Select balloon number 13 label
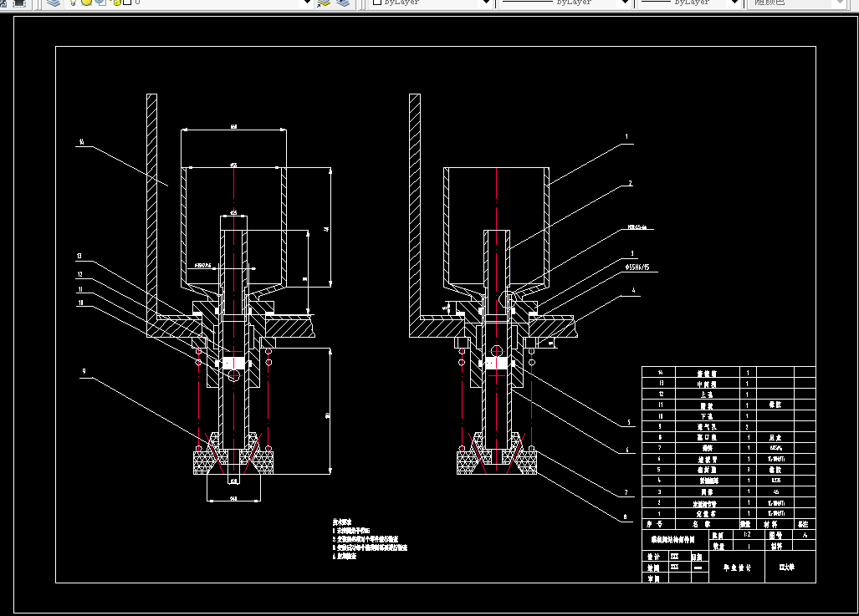The width and height of the screenshot is (859, 616). coord(79,256)
